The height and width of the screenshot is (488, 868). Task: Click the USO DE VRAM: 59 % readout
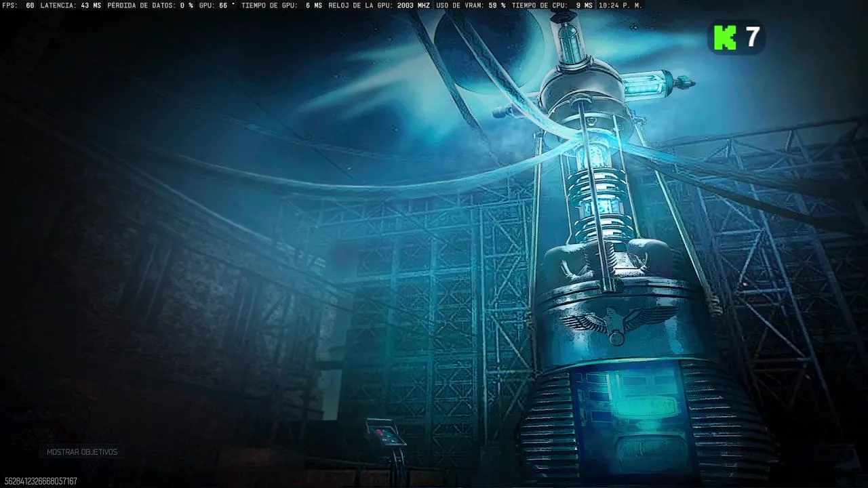pyautogui.click(x=471, y=5)
